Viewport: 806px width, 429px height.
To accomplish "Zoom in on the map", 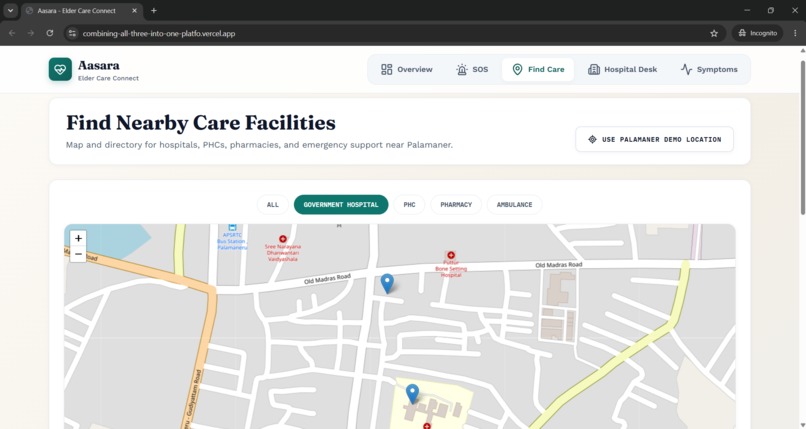I will [78, 238].
